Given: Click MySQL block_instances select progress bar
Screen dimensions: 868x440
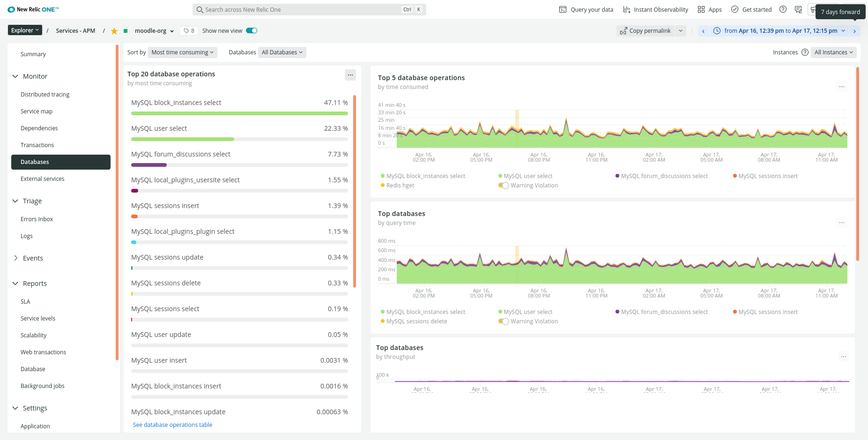Looking at the screenshot, I should point(239,113).
